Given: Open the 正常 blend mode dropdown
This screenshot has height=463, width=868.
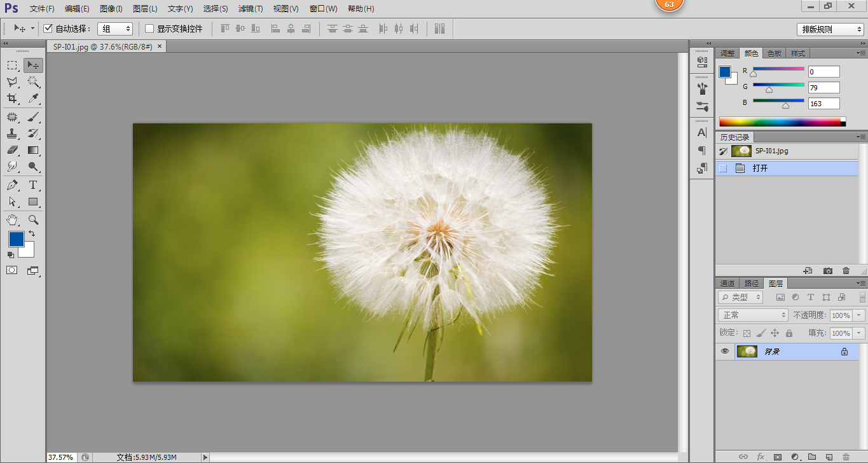Looking at the screenshot, I should (753, 315).
